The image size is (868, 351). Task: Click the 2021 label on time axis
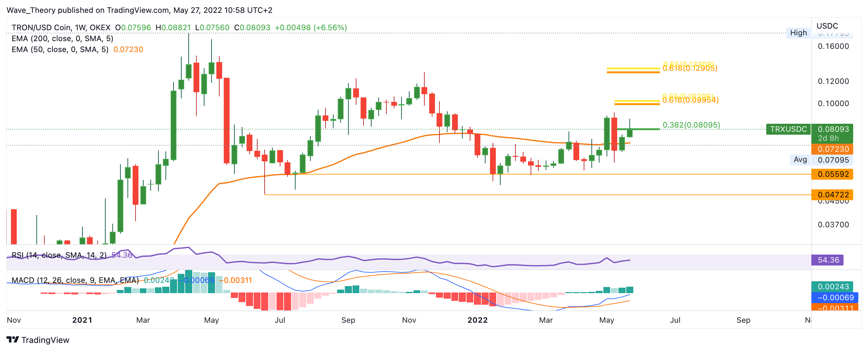[82, 320]
